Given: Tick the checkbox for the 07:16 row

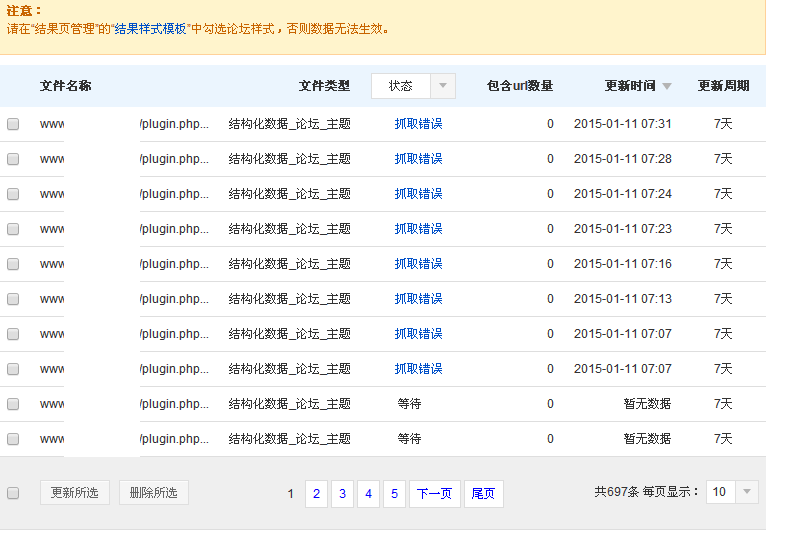Looking at the screenshot, I should coord(13,264).
